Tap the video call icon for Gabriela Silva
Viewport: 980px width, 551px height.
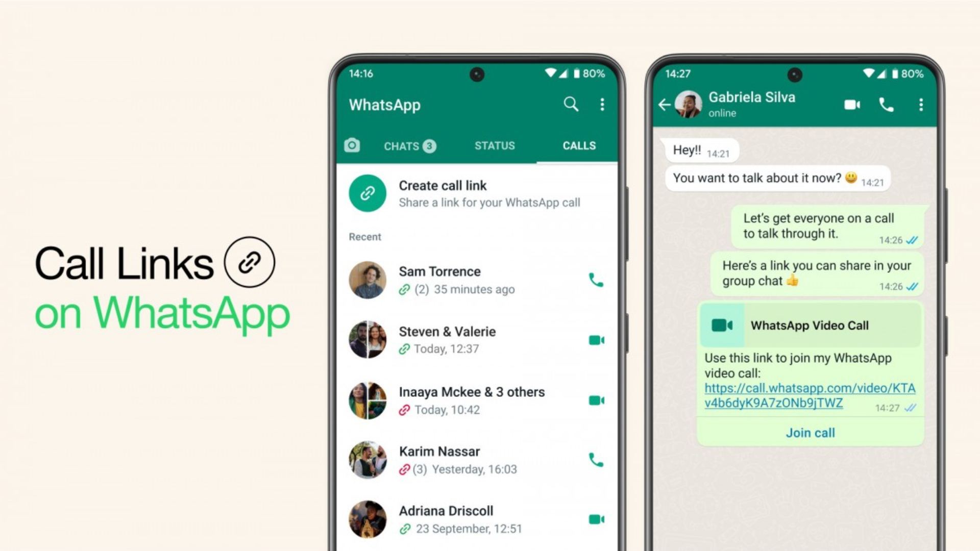[x=848, y=104]
